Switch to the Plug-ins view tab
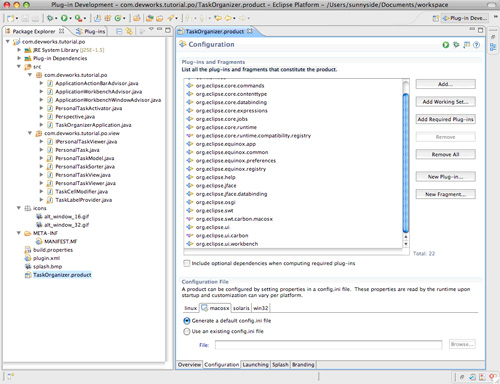The height and width of the screenshot is (384, 500). (90, 31)
